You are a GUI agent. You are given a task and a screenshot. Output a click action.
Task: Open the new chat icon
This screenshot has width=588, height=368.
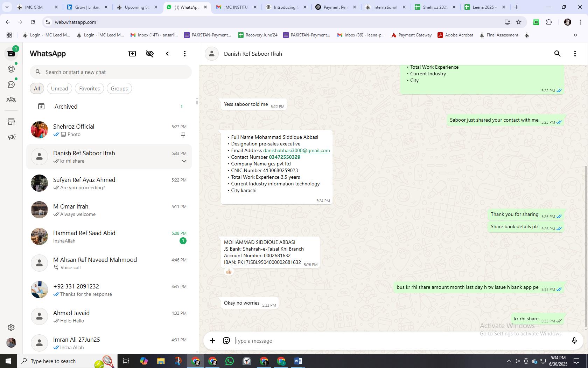pos(132,54)
